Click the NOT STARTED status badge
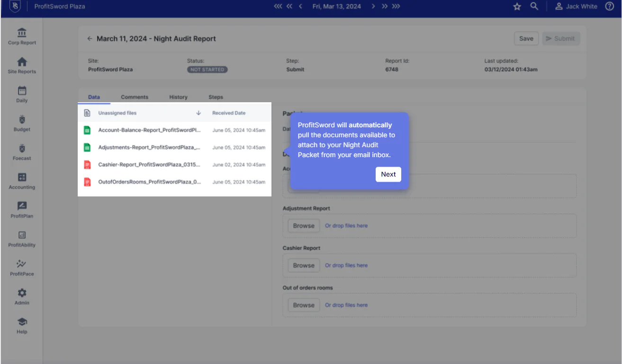Viewport: 622px width, 364px height. point(207,70)
